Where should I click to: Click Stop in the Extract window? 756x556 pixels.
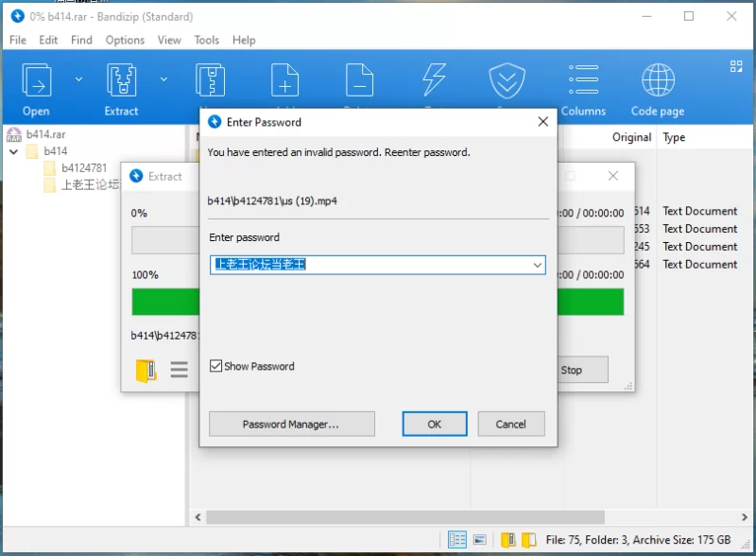click(x=582, y=370)
